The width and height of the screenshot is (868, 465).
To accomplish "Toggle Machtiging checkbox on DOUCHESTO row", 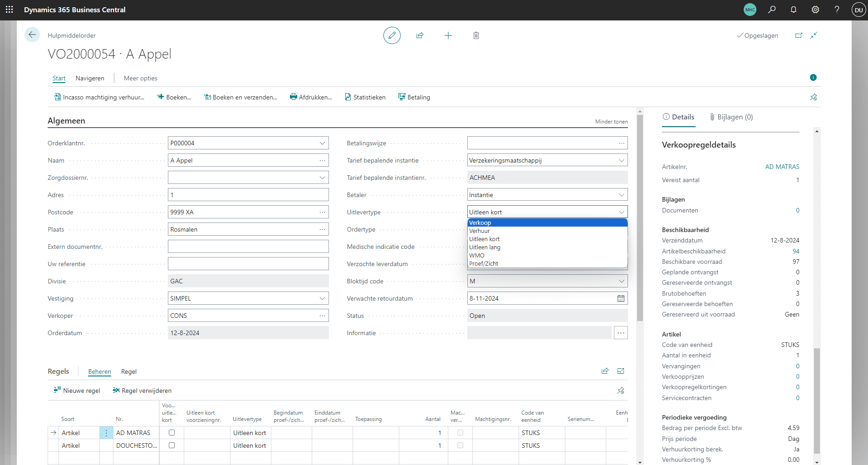I will (x=460, y=445).
